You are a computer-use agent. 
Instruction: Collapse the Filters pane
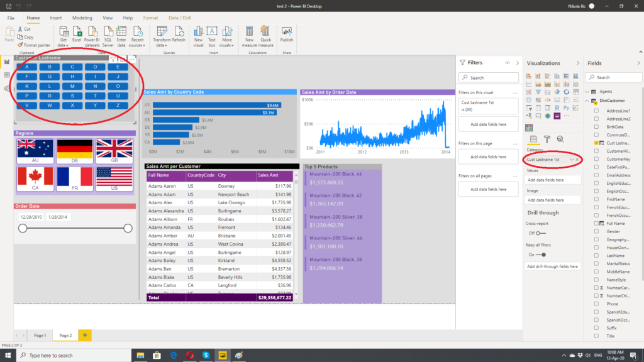(518, 63)
